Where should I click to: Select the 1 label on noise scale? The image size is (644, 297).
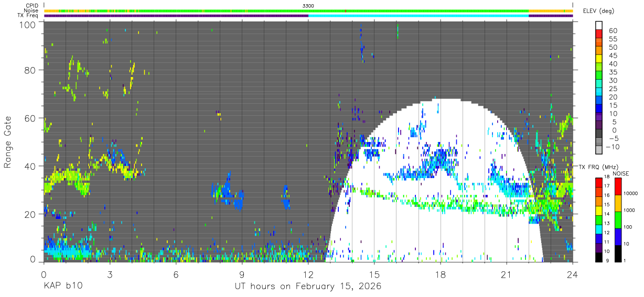pyautogui.click(x=624, y=260)
